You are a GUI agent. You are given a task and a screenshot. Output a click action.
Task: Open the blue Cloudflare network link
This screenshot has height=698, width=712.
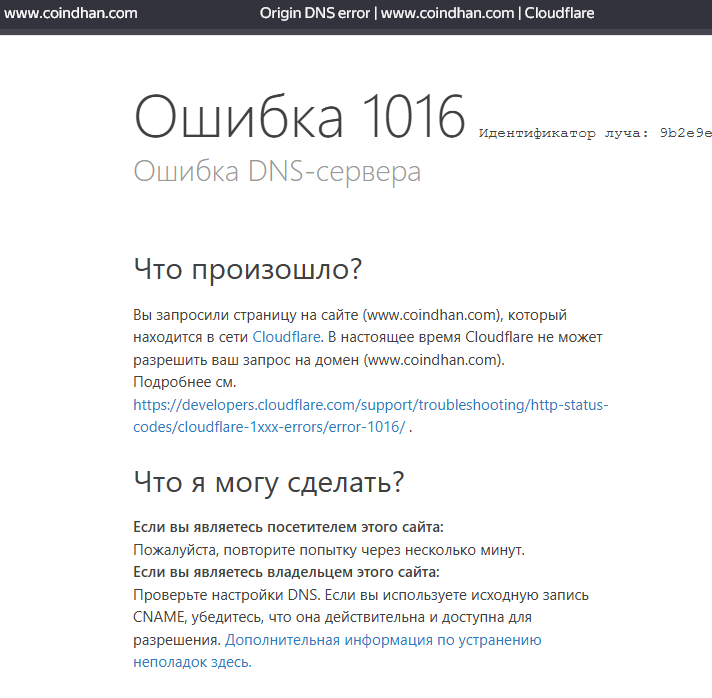(x=286, y=337)
